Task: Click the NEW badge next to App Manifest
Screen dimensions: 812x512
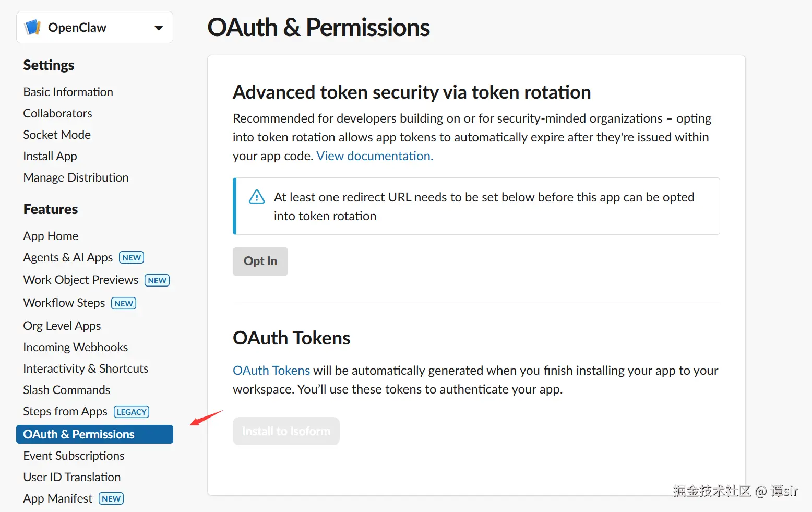Action: 111,499
